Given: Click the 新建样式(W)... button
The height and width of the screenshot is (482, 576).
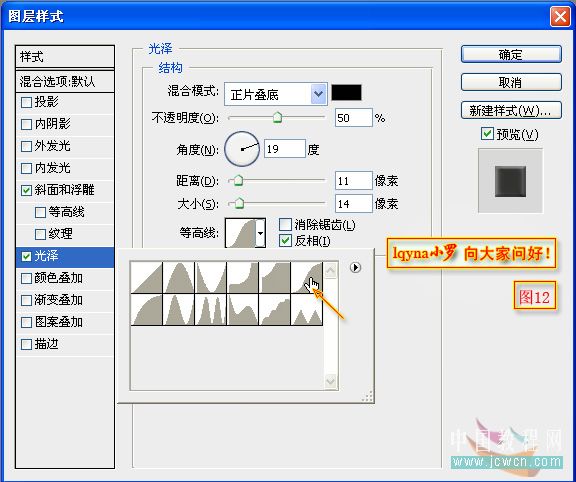Looking at the screenshot, I should [x=511, y=110].
